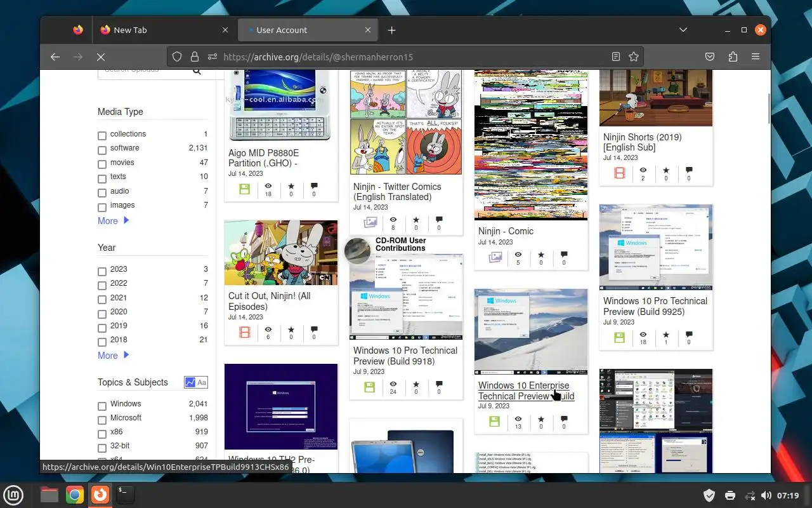Click the page vertical scrollbar
The height and width of the screenshot is (508, 812).
pos(768,109)
